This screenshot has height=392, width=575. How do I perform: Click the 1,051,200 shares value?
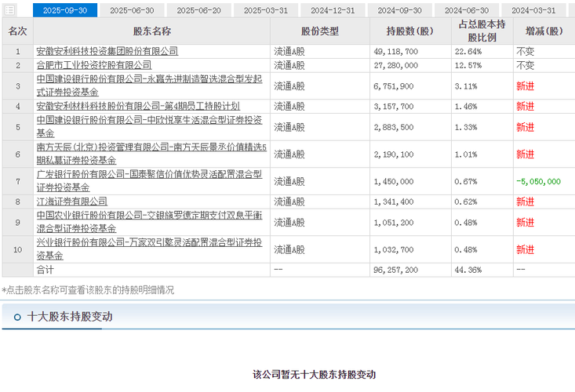(x=394, y=223)
